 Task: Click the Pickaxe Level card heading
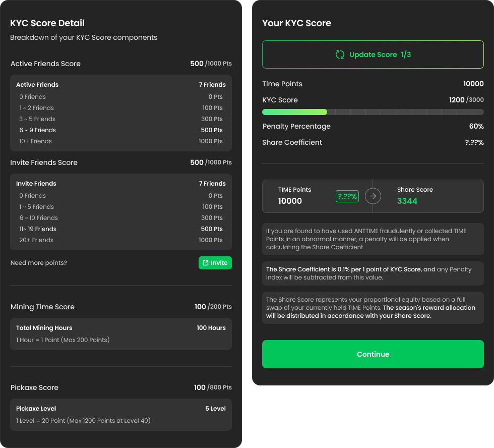click(36, 409)
